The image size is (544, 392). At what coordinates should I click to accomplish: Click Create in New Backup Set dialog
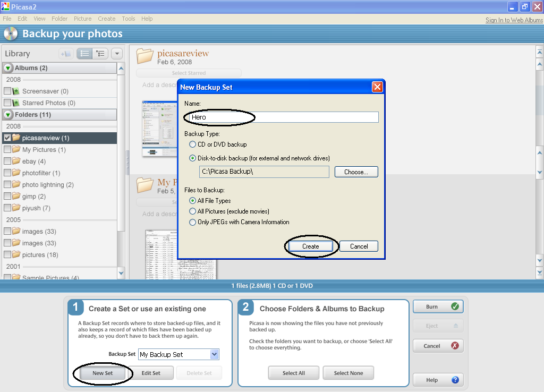[x=310, y=246]
